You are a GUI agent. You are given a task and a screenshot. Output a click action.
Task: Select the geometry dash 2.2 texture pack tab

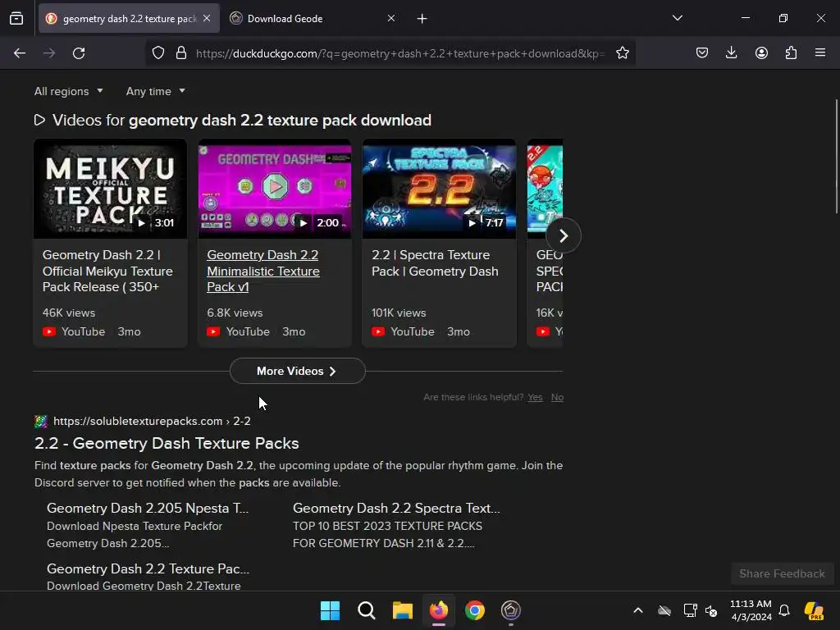[x=129, y=18]
